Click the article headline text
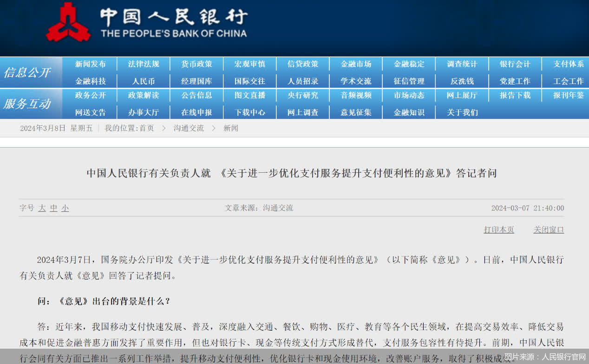 pyautogui.click(x=292, y=173)
